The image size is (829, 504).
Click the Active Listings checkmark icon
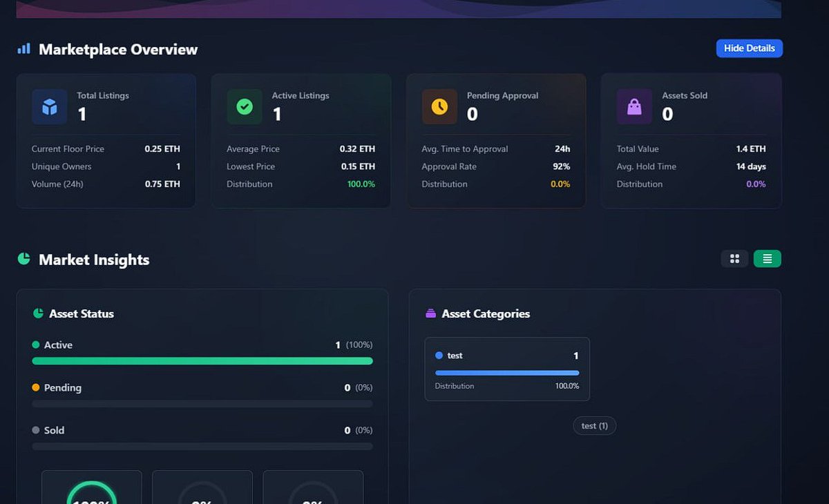pos(245,107)
